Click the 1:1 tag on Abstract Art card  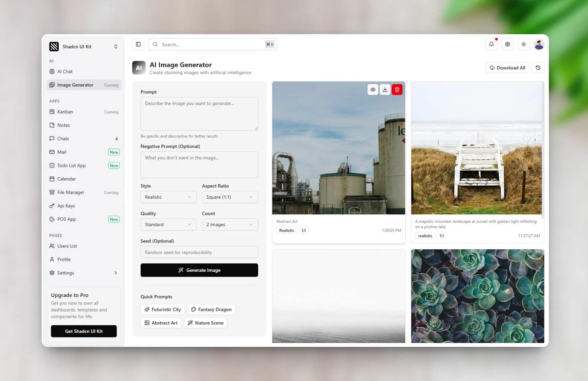pyautogui.click(x=303, y=230)
